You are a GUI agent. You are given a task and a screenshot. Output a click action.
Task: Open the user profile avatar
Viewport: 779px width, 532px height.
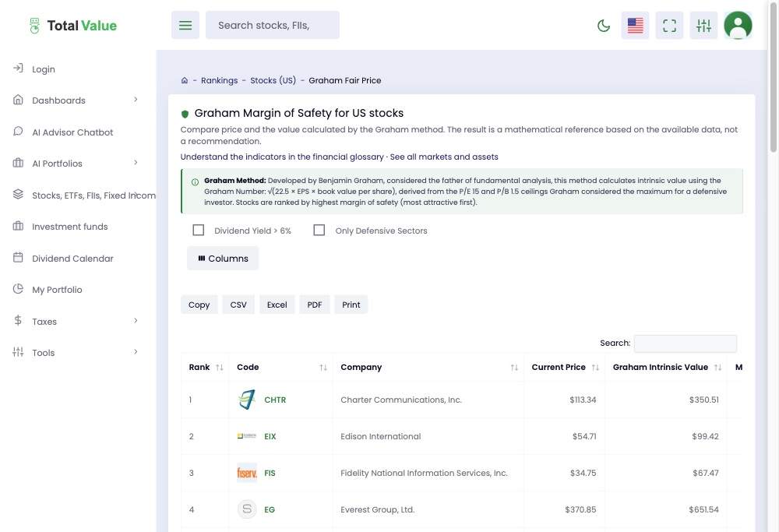pyautogui.click(x=738, y=26)
